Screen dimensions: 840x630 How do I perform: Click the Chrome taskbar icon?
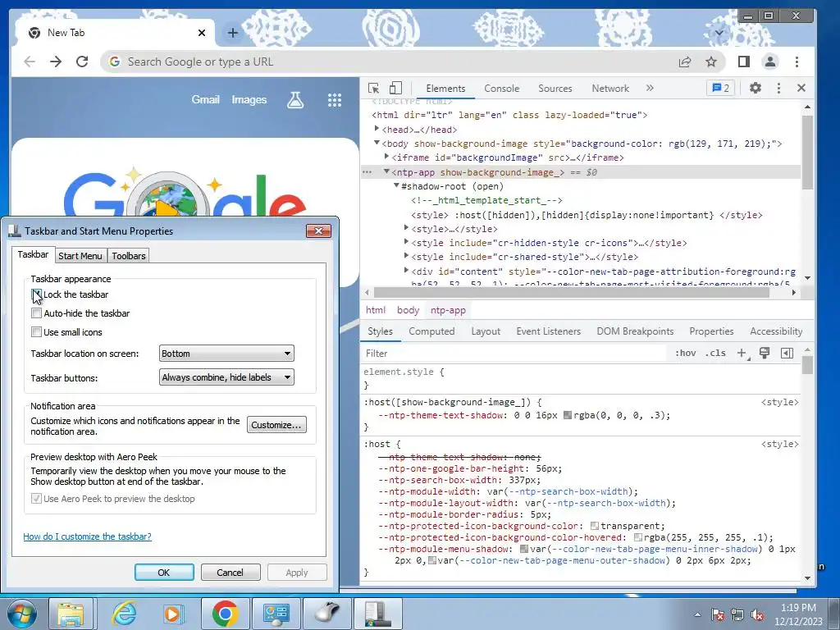point(225,614)
